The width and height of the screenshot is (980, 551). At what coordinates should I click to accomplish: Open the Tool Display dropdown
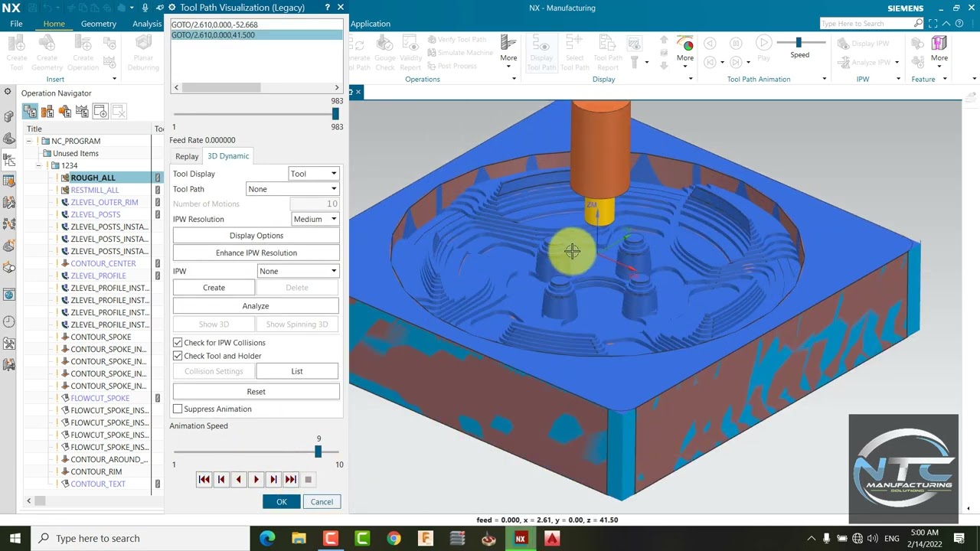tap(313, 174)
